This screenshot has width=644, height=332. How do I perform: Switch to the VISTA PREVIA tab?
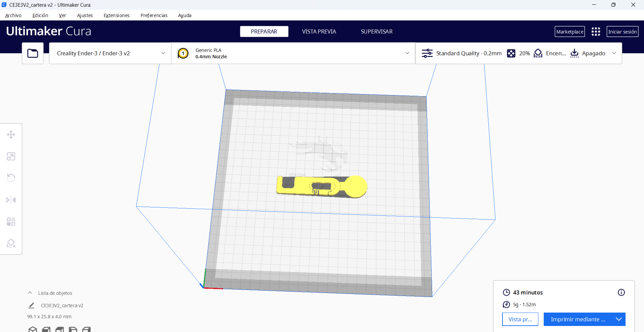tap(319, 31)
